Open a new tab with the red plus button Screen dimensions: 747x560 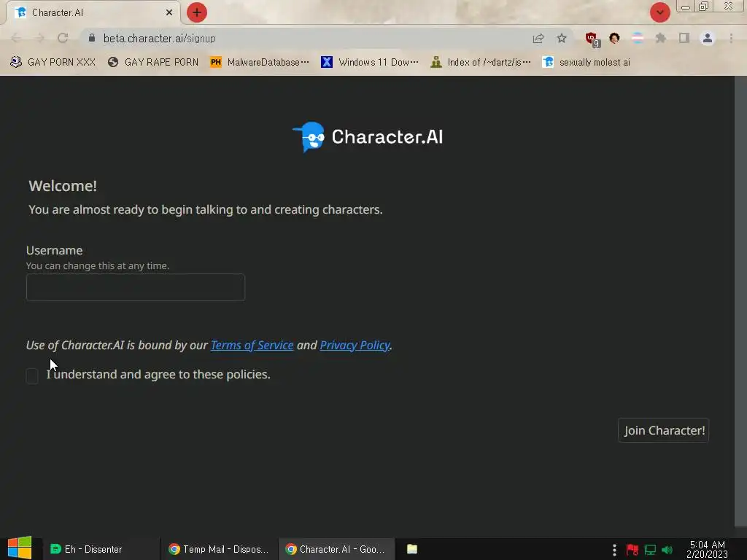pyautogui.click(x=197, y=12)
